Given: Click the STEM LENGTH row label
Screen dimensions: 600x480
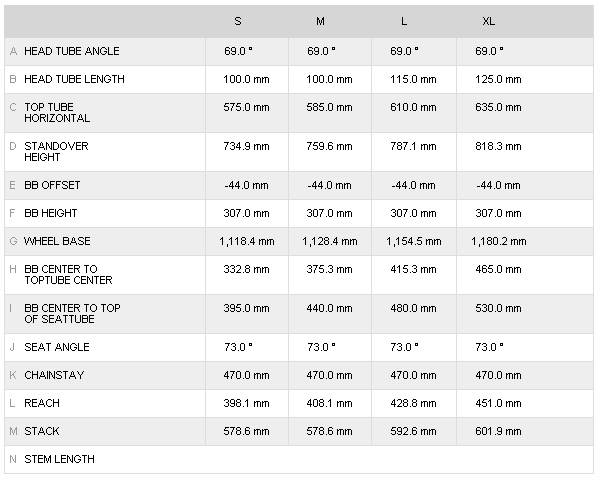Looking at the screenshot, I should pyautogui.click(x=59, y=459).
